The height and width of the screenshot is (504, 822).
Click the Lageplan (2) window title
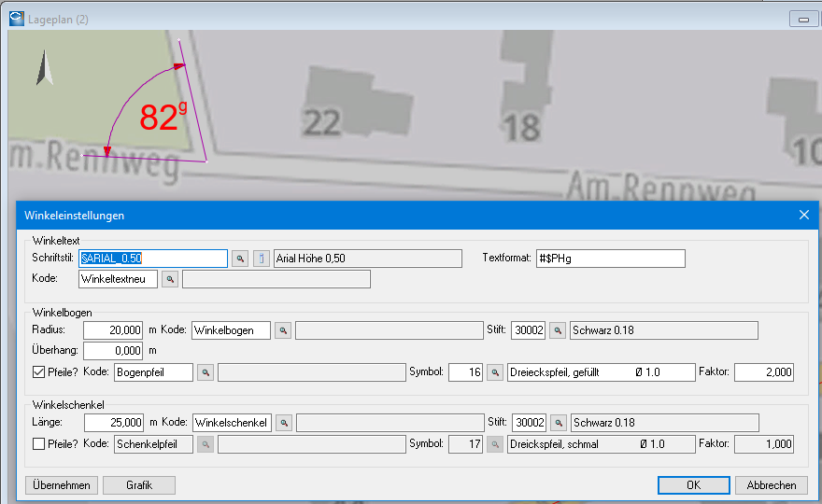pyautogui.click(x=58, y=20)
